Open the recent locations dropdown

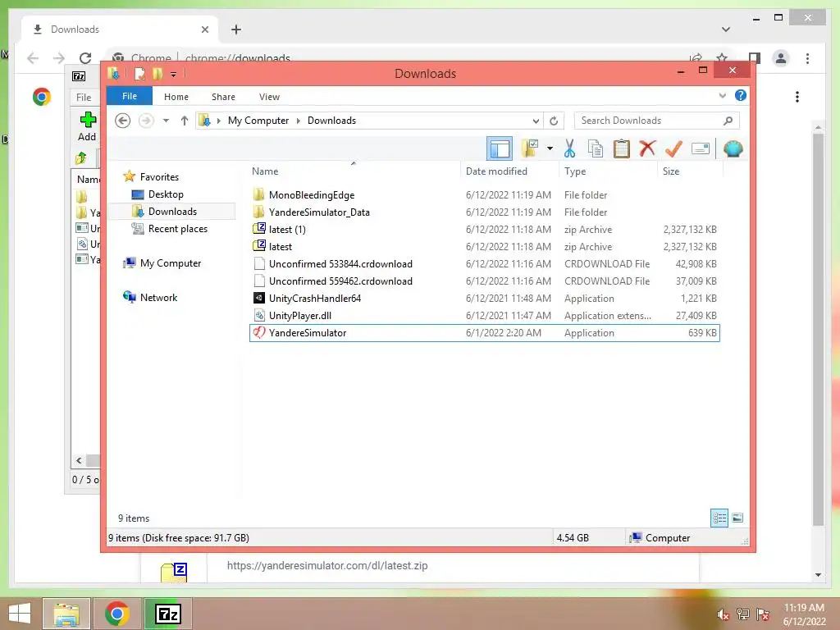(166, 121)
